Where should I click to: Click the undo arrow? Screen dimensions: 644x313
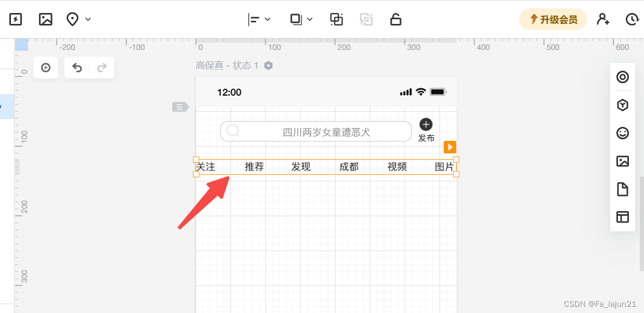[x=77, y=68]
